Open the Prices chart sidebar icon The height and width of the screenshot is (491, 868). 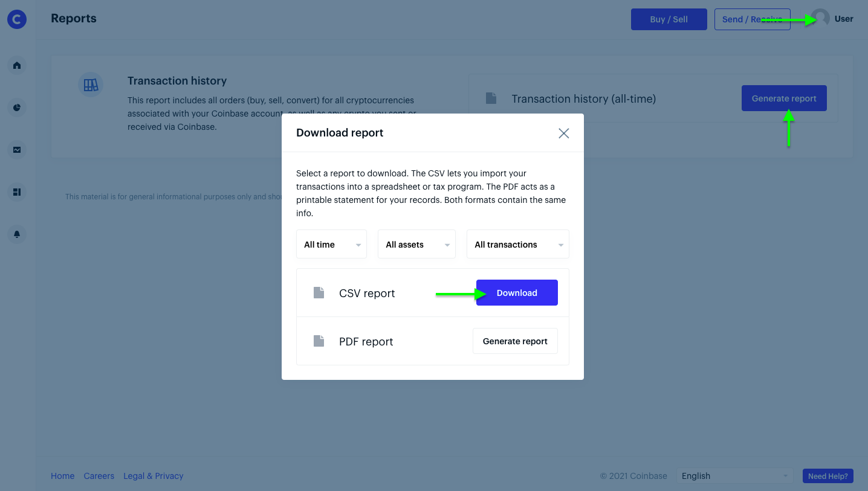tap(17, 150)
